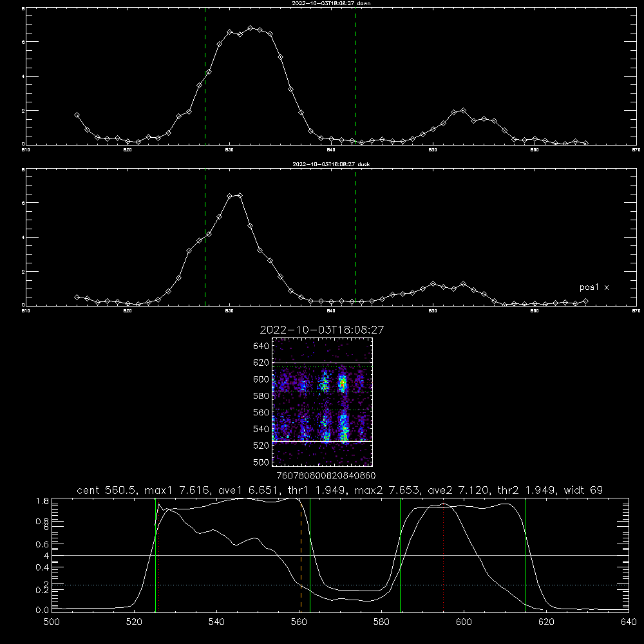Select solid green vertical line near 585
The width and height of the screenshot is (644, 644).
401,555
